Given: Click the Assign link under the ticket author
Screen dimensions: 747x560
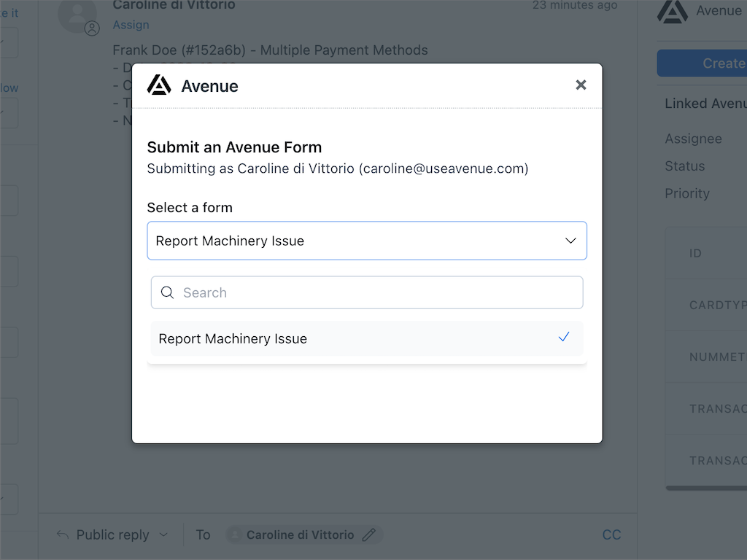Looking at the screenshot, I should tap(131, 25).
